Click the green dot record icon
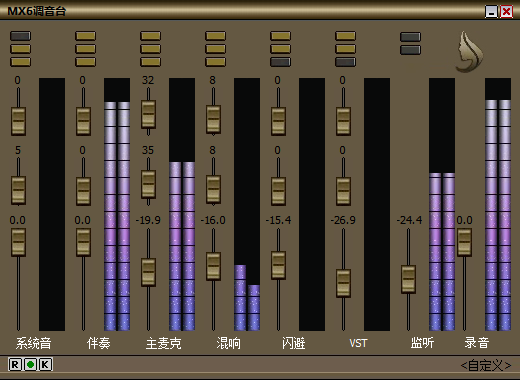The image size is (520, 380). tap(30, 365)
